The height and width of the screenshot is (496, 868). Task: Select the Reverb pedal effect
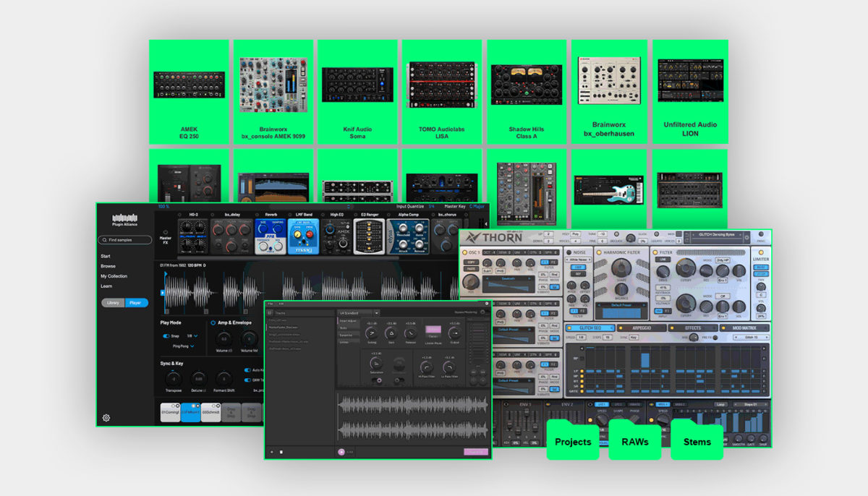[x=271, y=237]
